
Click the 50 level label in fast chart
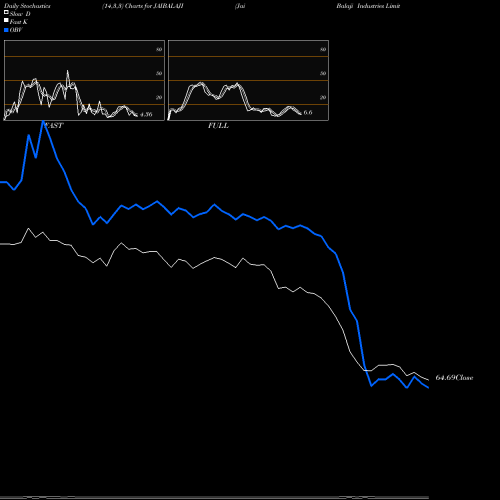(x=159, y=73)
